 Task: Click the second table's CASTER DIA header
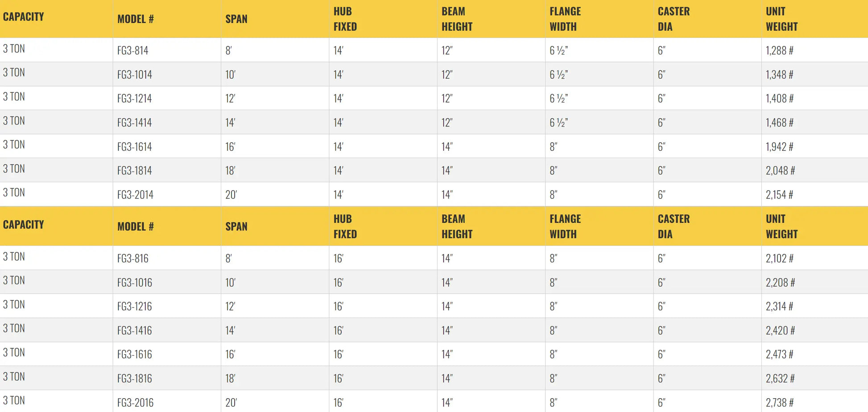pyautogui.click(x=674, y=227)
